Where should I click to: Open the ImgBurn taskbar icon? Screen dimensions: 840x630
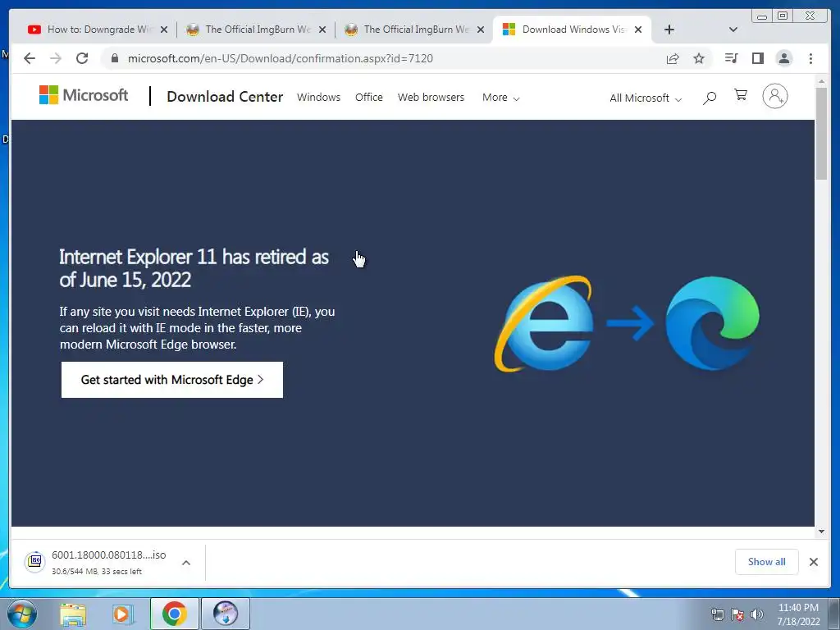[x=226, y=614]
